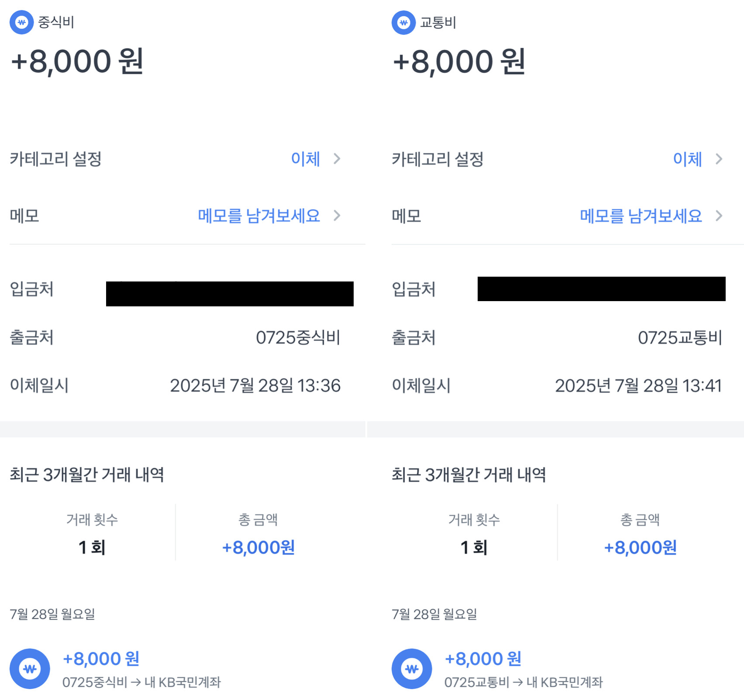Open memo chevron in 중식비 panel

pyautogui.click(x=337, y=216)
